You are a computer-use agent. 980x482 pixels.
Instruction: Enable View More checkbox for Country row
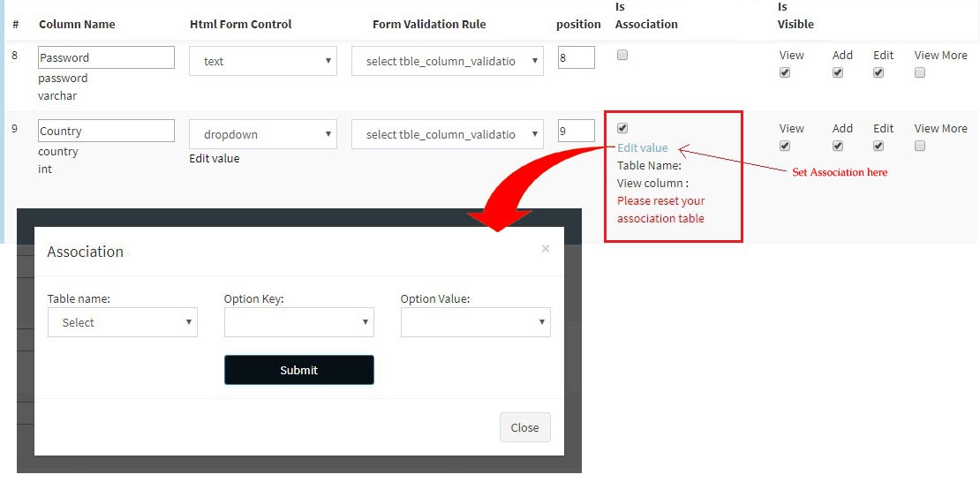[920, 147]
